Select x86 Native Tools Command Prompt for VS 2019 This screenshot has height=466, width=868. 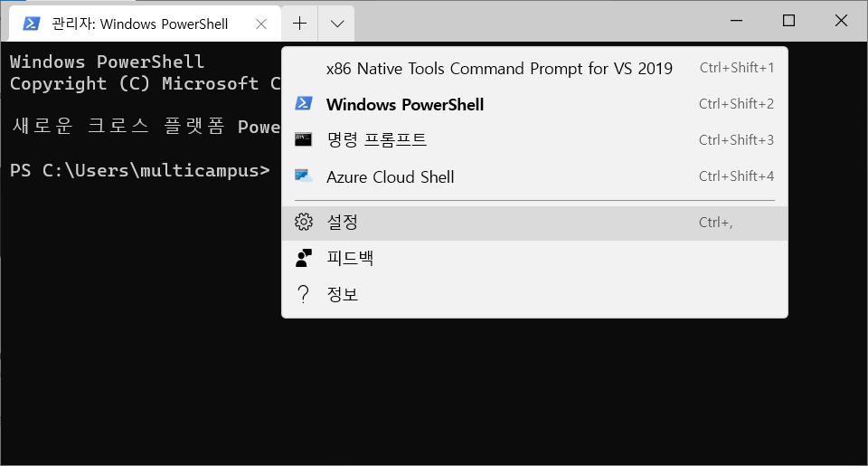coord(534,68)
